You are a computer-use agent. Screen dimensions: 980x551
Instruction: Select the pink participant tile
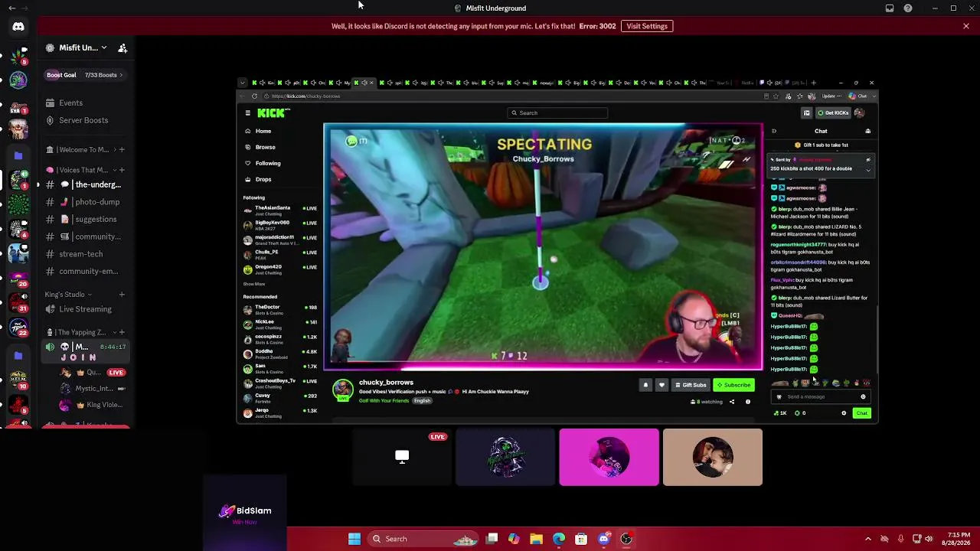click(609, 457)
